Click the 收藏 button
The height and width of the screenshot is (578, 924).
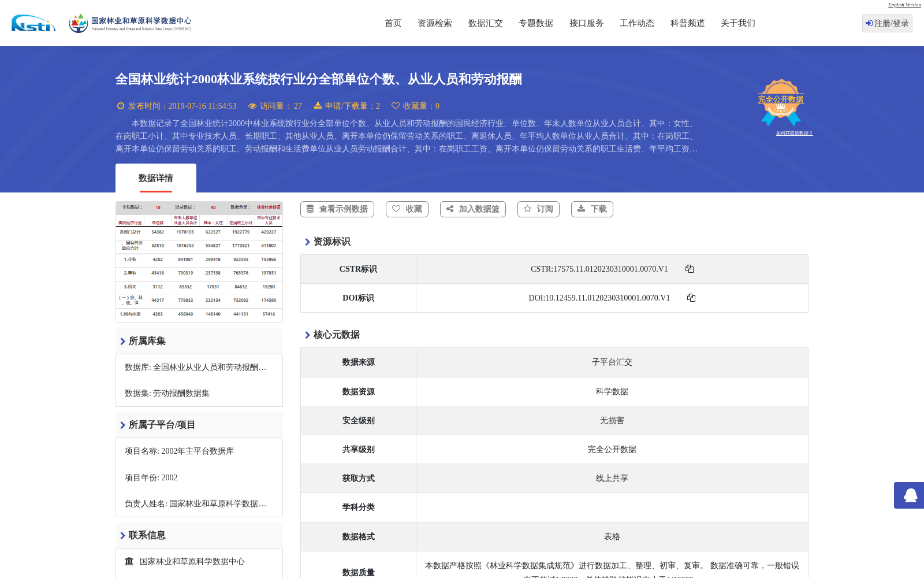pyautogui.click(x=407, y=209)
